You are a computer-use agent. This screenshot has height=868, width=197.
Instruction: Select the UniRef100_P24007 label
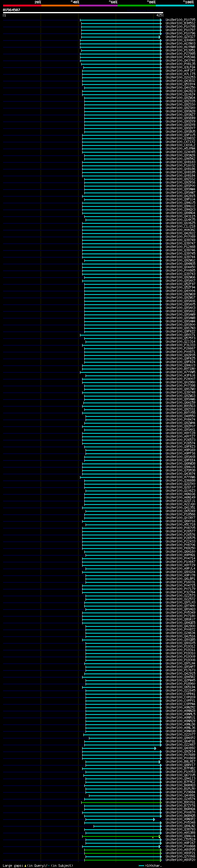tap(180, 379)
